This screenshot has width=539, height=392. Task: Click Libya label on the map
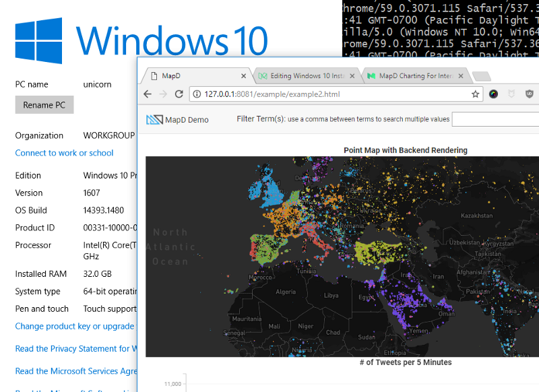331,295
